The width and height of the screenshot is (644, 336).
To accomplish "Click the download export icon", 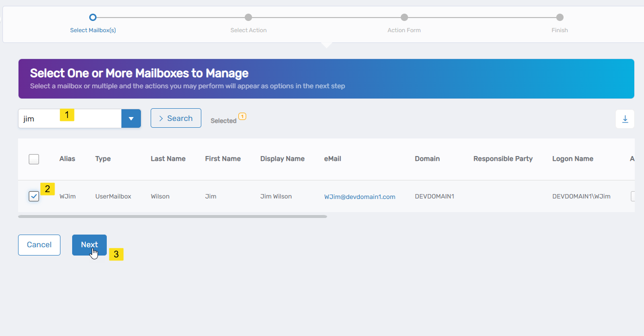I will pos(625,119).
